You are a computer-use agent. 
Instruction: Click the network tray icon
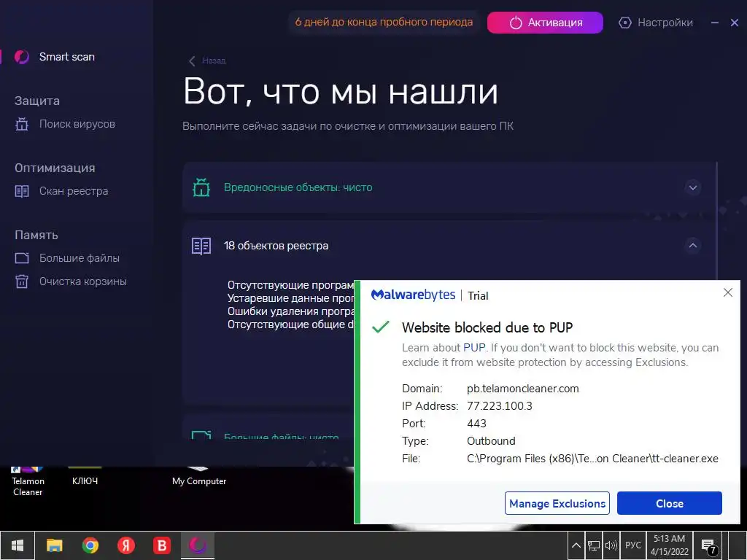coord(594,545)
